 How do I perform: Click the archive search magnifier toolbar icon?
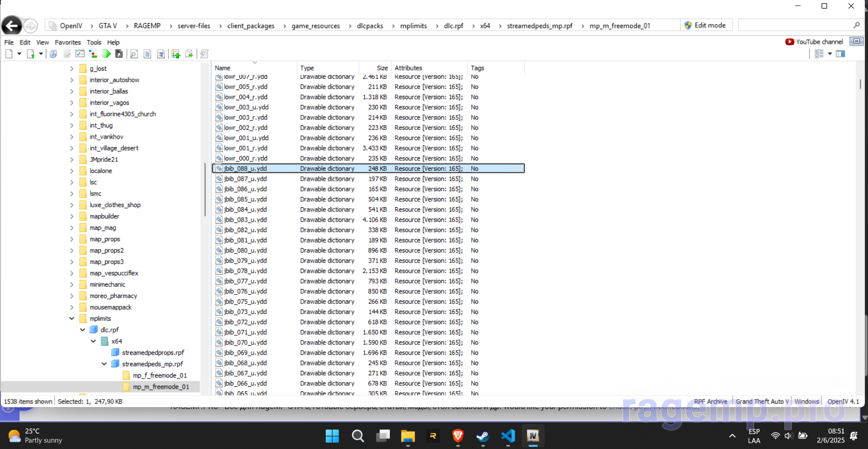53,54
